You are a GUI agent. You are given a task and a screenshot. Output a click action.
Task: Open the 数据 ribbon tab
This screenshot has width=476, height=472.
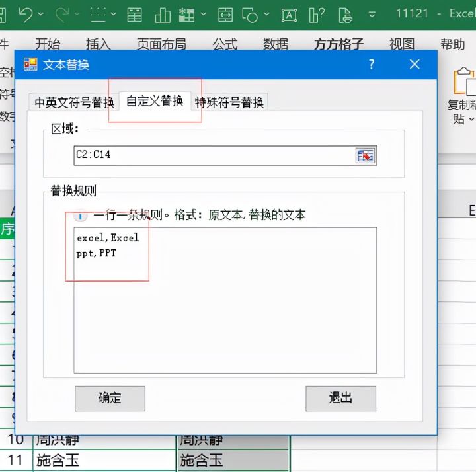point(275,44)
